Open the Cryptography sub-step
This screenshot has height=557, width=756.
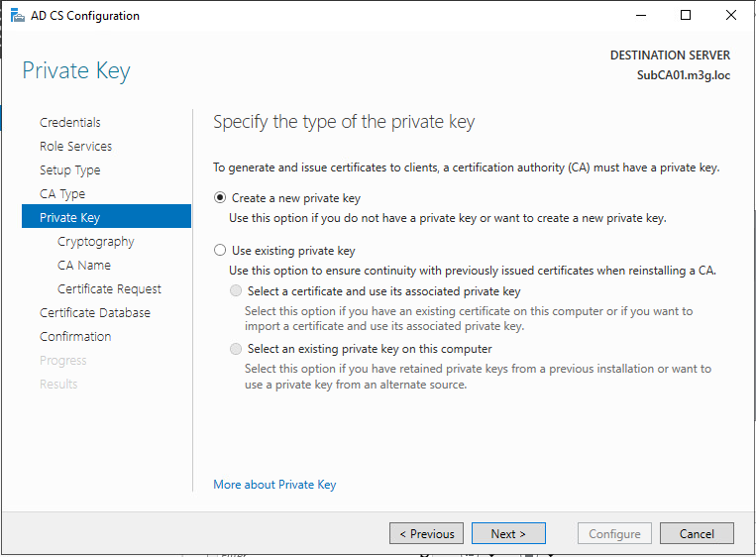96,242
